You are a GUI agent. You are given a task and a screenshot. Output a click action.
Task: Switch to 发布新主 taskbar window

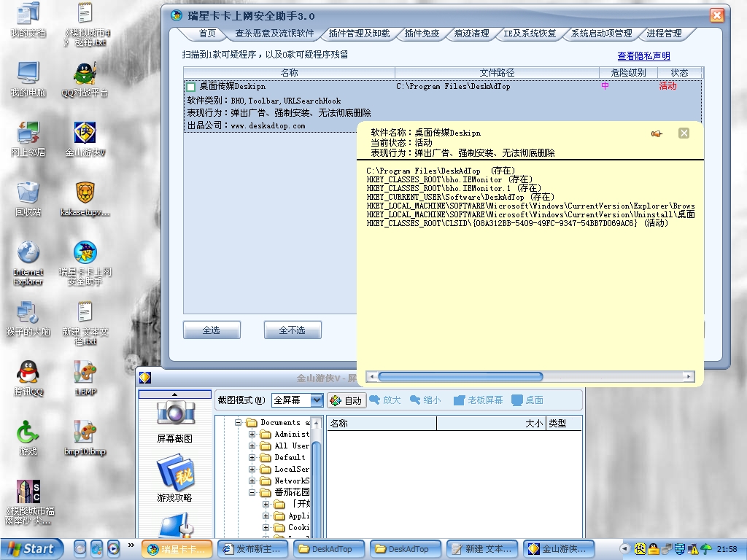tap(253, 549)
